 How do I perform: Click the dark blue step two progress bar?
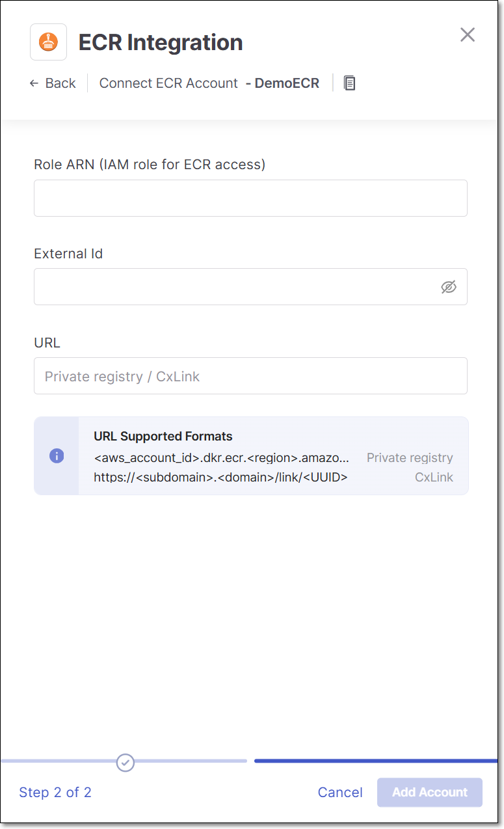point(376,761)
